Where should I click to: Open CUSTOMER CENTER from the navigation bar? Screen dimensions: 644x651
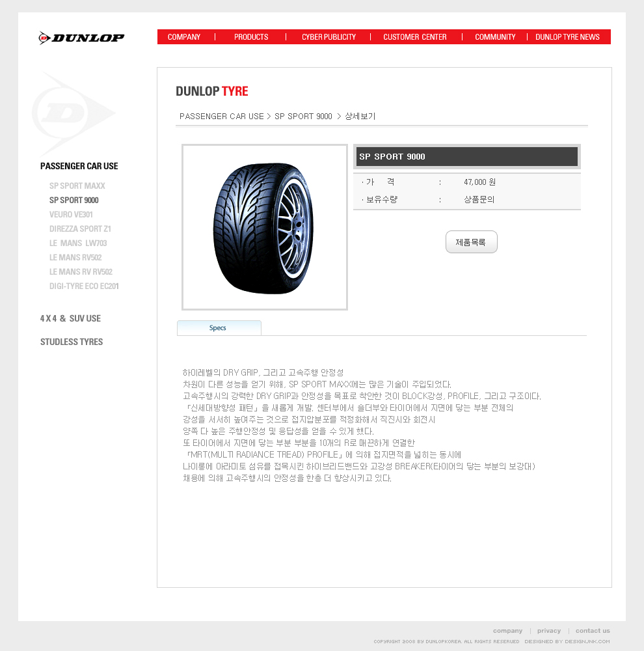[x=415, y=37]
